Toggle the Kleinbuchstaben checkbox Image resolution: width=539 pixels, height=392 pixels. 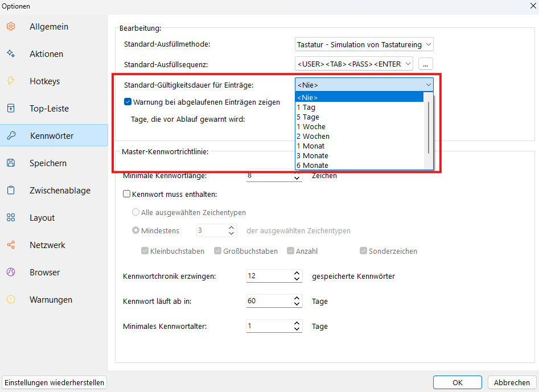click(x=145, y=251)
